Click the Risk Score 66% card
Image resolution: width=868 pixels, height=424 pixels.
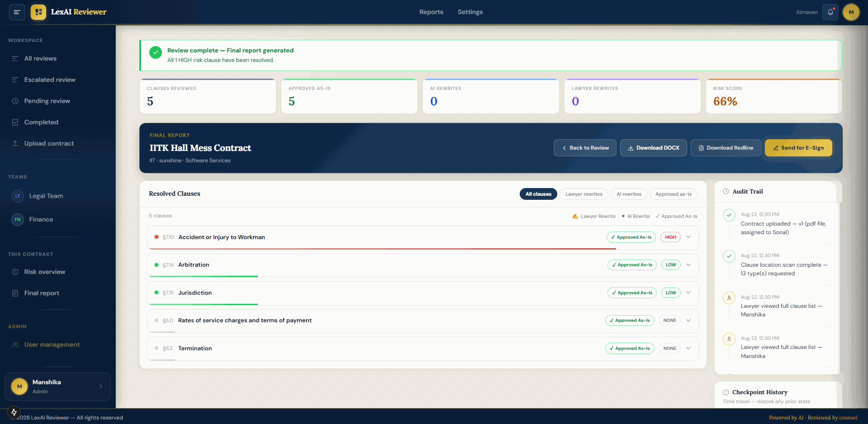point(774,96)
